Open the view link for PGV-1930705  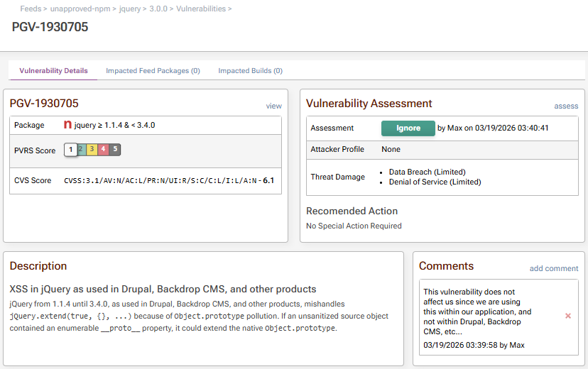coord(273,106)
